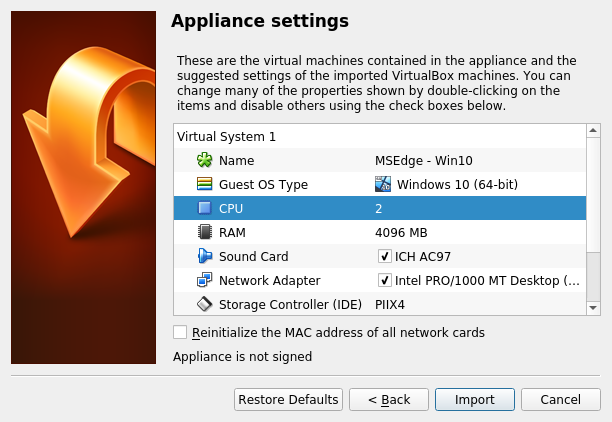Select the Guest OS Type label

point(263,184)
